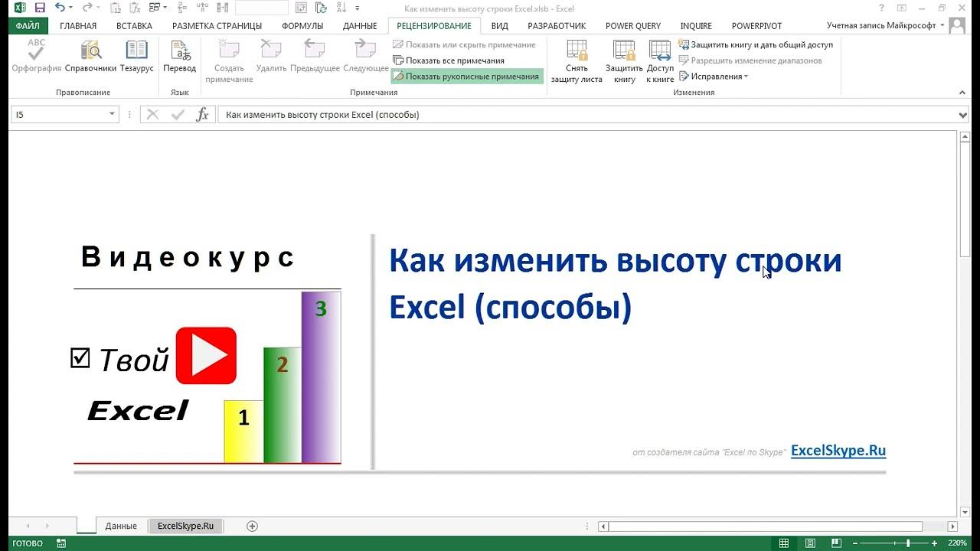980x551 pixels.
Task: Expand the formula bar chevron
Action: click(x=963, y=115)
